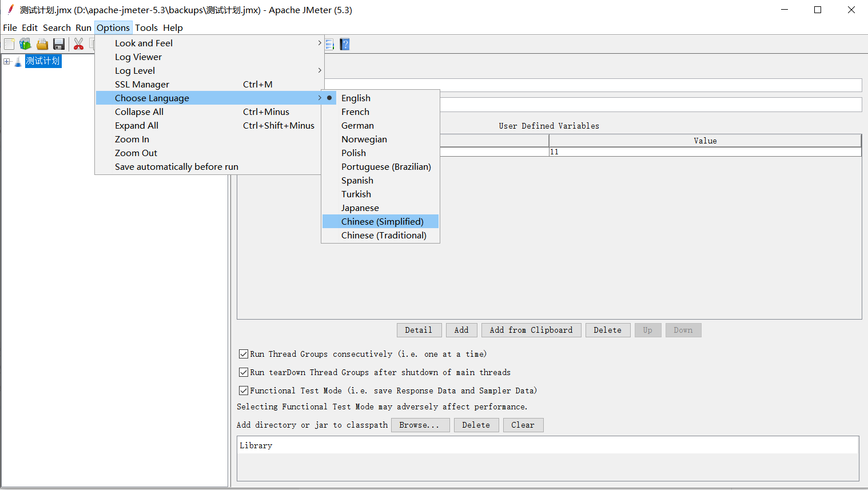
Task: Click the Clear classpath button
Action: pyautogui.click(x=523, y=425)
